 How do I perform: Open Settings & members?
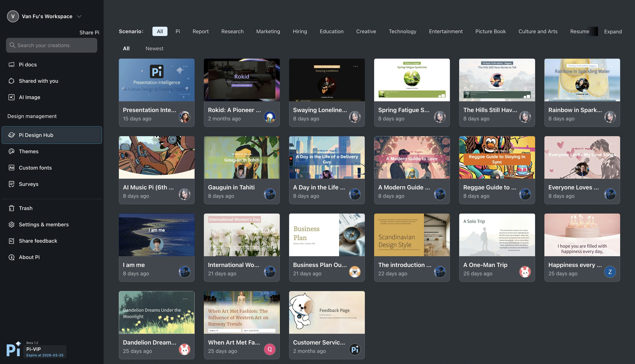point(43,224)
